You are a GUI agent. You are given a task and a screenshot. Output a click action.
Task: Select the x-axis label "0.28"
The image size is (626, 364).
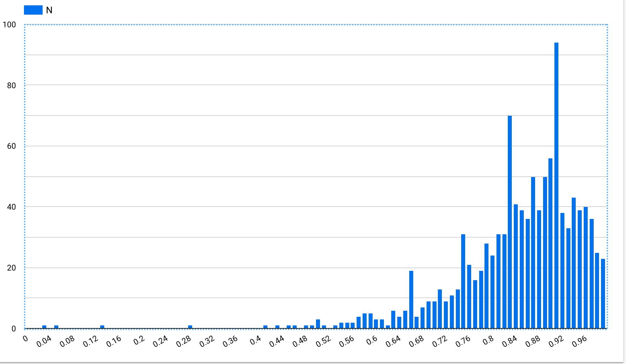pyautogui.click(x=184, y=341)
